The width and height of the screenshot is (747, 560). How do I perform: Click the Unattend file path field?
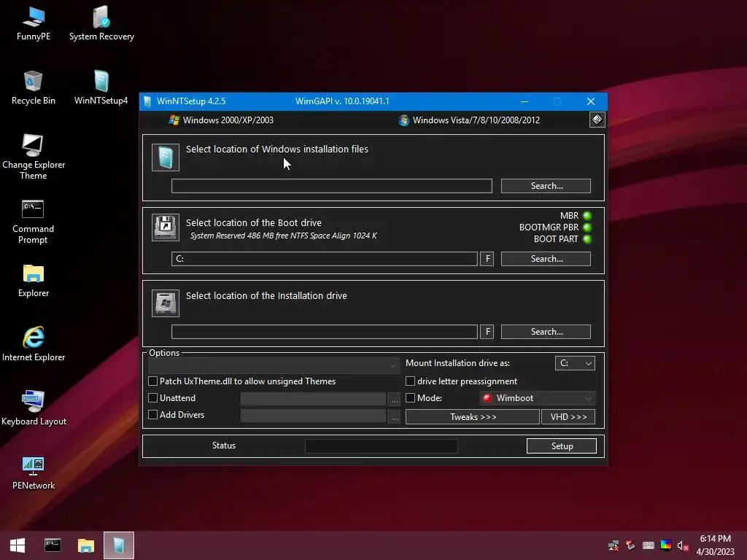click(313, 399)
